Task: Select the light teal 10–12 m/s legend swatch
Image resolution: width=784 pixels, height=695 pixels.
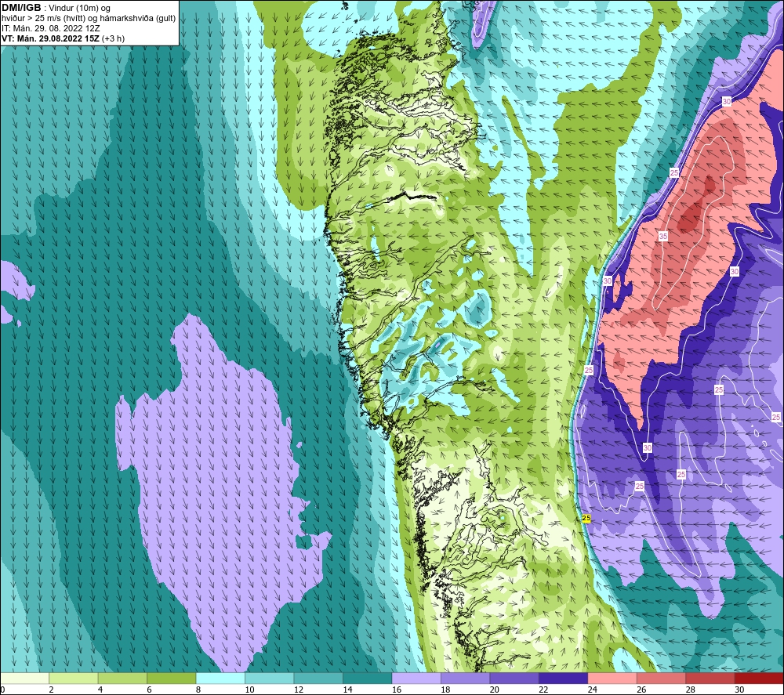Action: coord(270,679)
